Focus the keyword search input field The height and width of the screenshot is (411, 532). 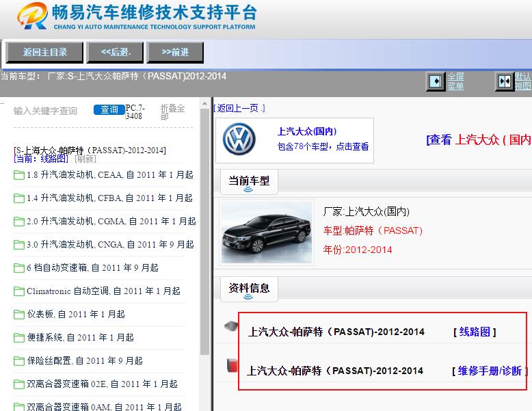pos(51,111)
